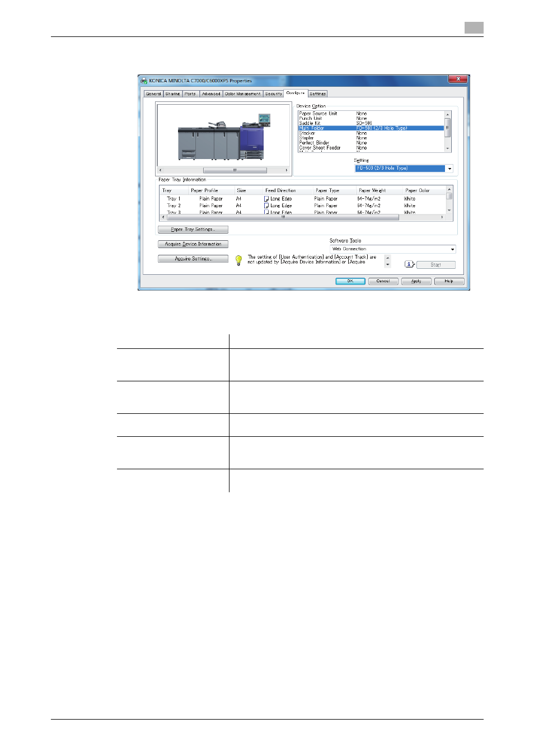The image size is (534, 756).
Task: Click the Long Edge icon for Tray 2
Action: (x=266, y=206)
